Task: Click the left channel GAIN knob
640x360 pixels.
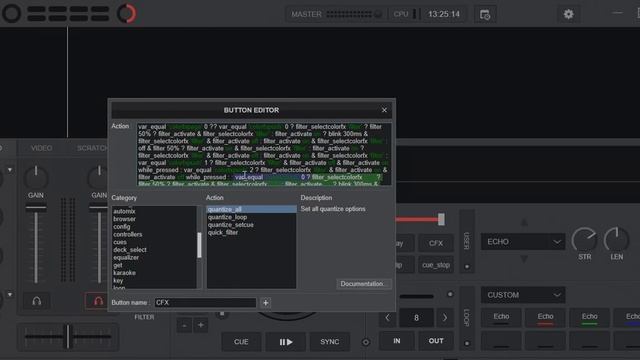Action: pos(36,177)
